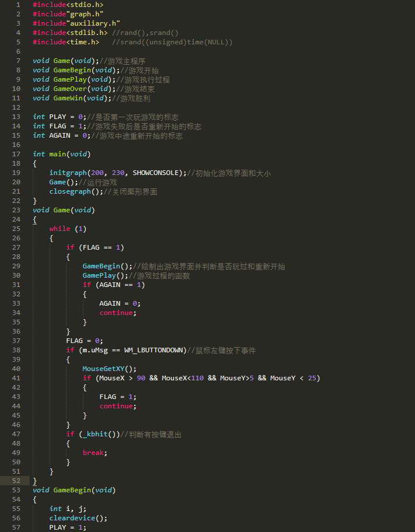Click the highlighted line number 52 in gutter
The width and height of the screenshot is (415, 532).
point(16,481)
